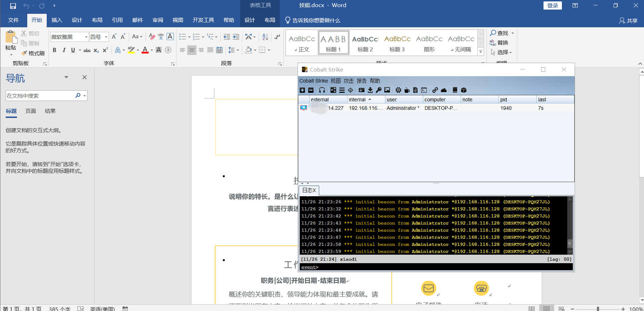Click the yellow text highlight color button
Viewport: 644px width, 311px height.
pyautogui.click(x=131, y=50)
